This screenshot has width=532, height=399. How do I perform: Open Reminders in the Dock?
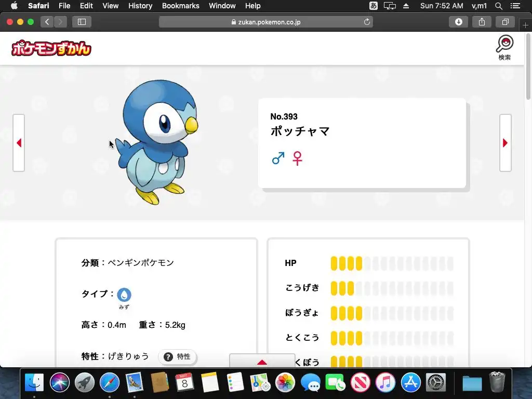pyautogui.click(x=235, y=382)
